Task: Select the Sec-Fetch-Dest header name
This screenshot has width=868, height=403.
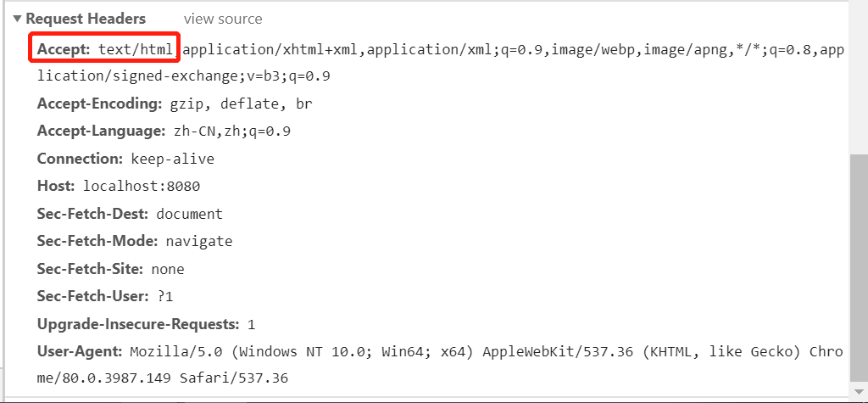Action: (93, 214)
